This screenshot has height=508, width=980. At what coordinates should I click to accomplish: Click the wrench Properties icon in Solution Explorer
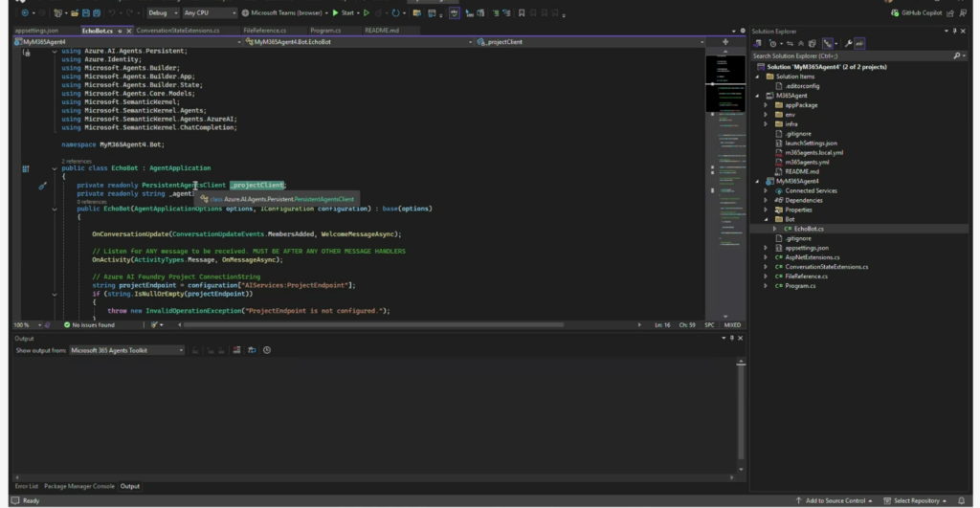pyautogui.click(x=848, y=44)
